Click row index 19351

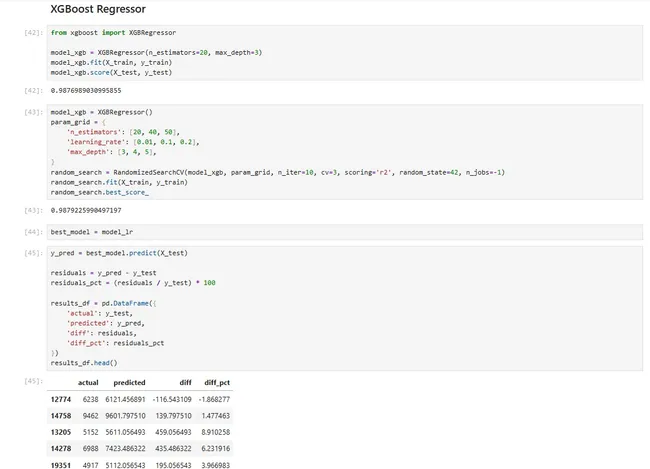click(x=61, y=465)
